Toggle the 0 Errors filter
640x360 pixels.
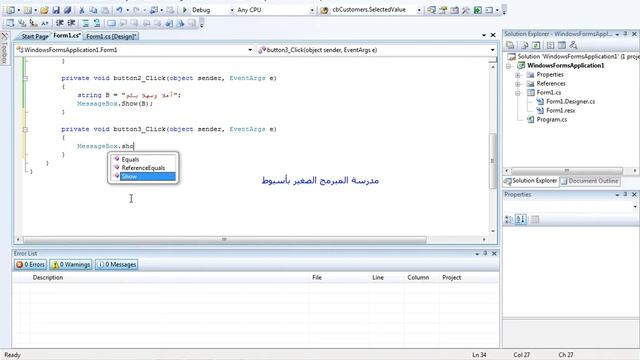pyautogui.click(x=31, y=264)
